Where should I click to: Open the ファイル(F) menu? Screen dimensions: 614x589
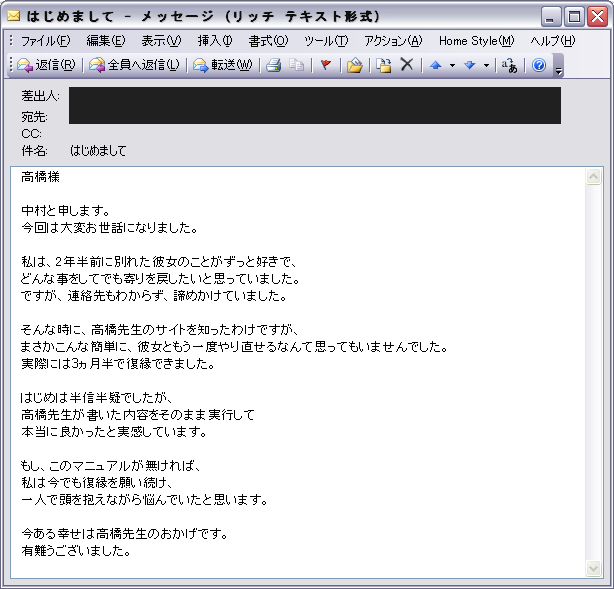point(45,41)
